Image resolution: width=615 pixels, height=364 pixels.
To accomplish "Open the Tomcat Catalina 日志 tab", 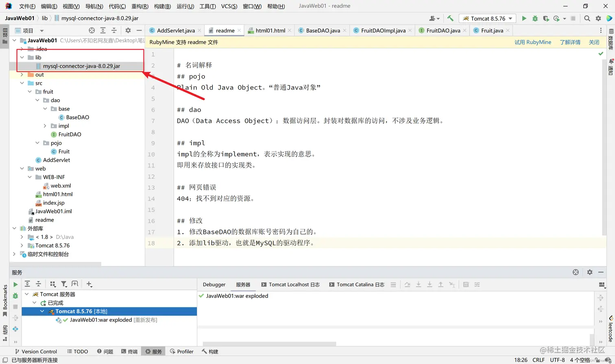I will pos(356,284).
